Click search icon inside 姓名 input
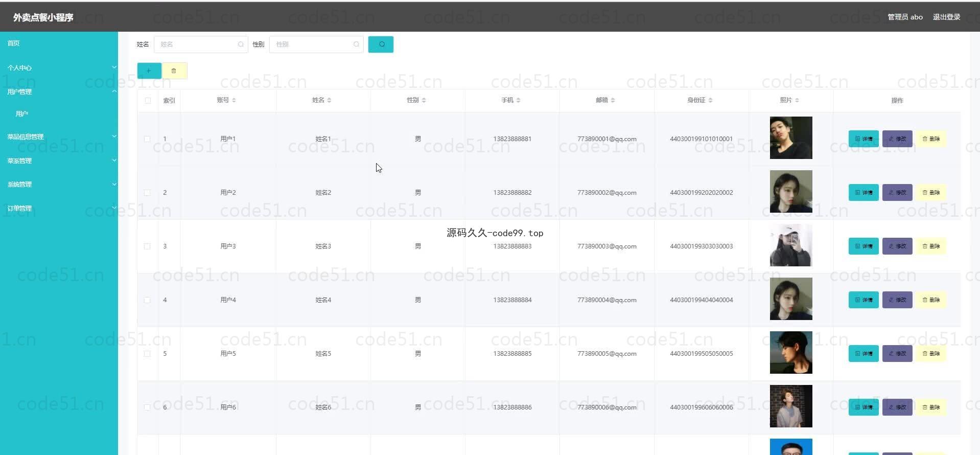The image size is (980, 455). 241,44
